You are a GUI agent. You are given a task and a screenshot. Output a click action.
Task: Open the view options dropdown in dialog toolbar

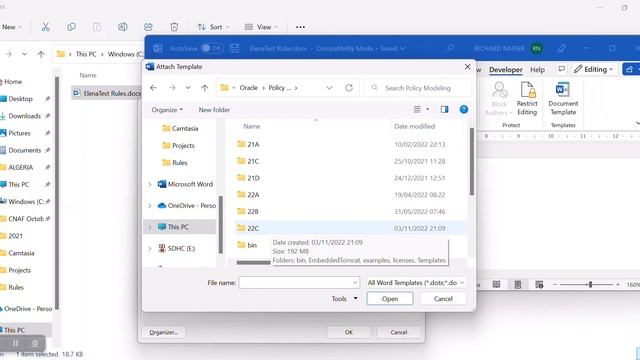point(427,109)
